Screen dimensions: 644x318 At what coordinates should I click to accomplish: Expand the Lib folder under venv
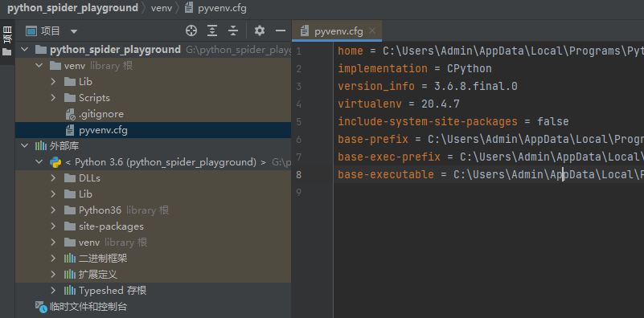[53, 82]
